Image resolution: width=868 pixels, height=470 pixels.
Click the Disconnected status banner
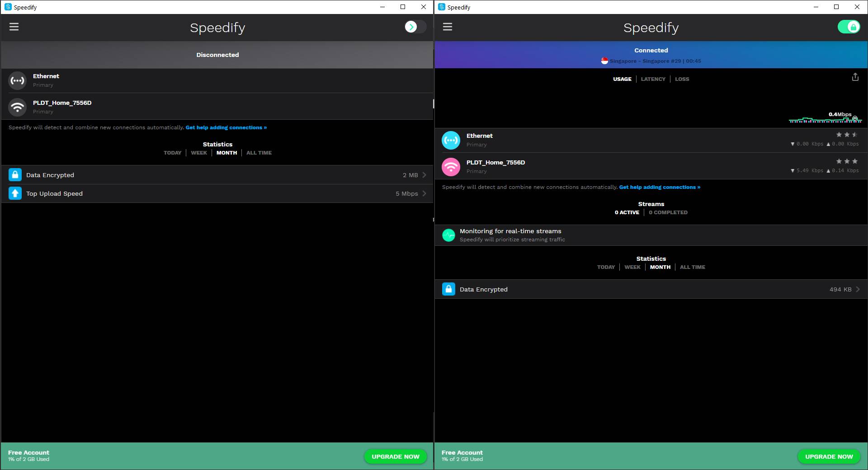[x=217, y=55]
